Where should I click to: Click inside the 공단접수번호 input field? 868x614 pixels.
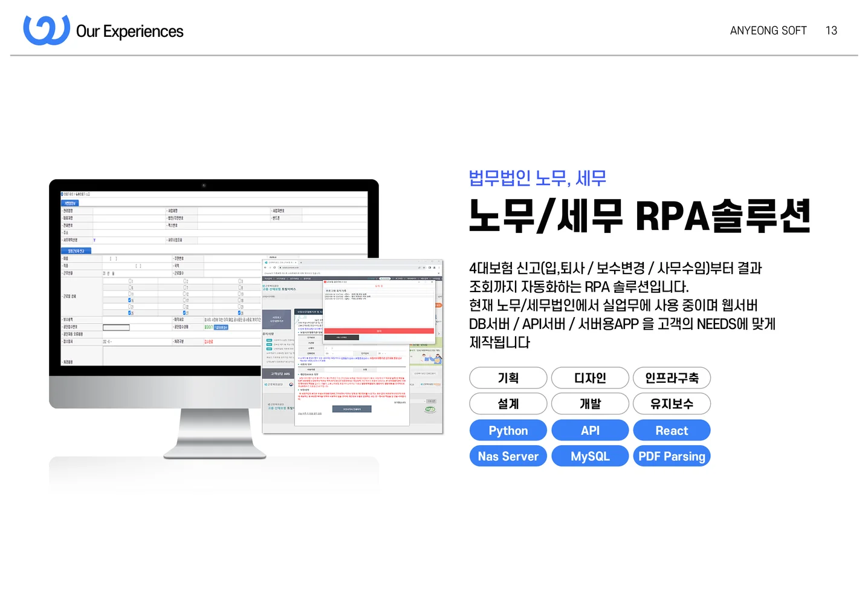pos(116,327)
